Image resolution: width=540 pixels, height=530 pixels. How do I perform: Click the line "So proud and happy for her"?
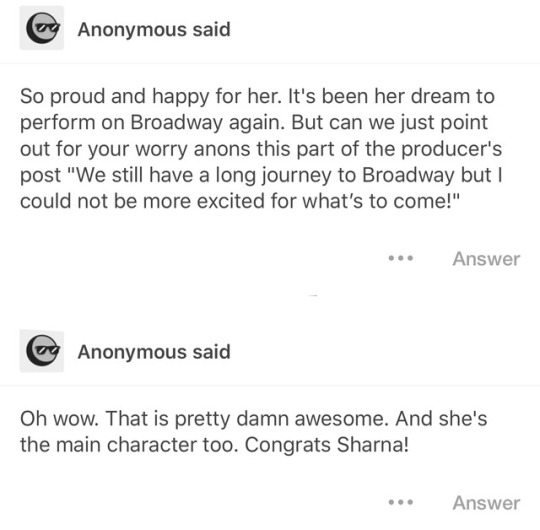click(x=150, y=96)
